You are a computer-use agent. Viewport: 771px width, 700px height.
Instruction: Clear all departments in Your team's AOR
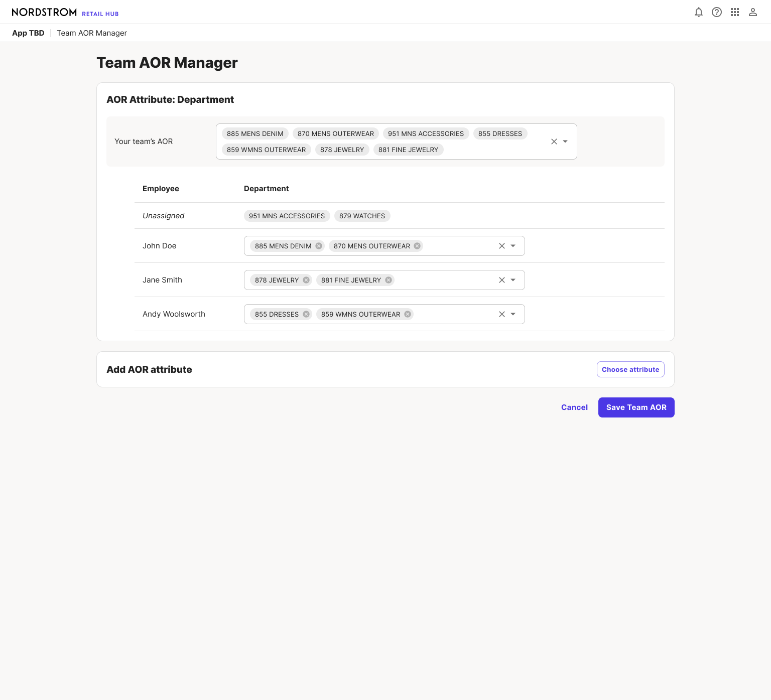coord(554,142)
